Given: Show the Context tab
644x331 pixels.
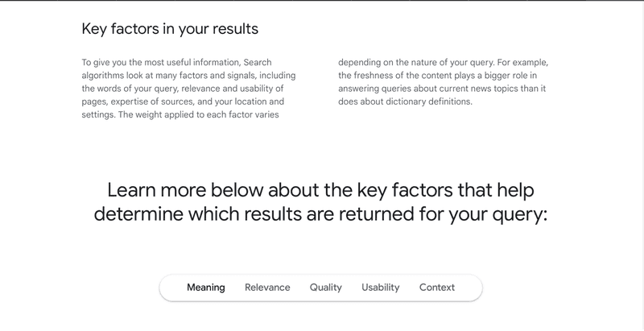Looking at the screenshot, I should click(x=437, y=288).
